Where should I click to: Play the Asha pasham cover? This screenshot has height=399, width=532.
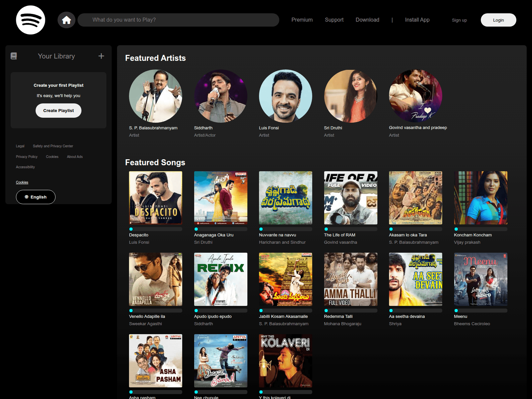point(156,361)
